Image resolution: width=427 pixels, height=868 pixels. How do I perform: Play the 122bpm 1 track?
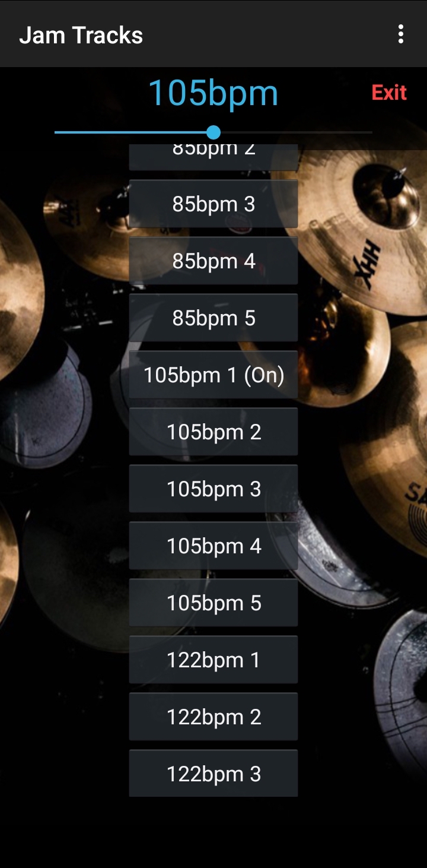(x=213, y=660)
